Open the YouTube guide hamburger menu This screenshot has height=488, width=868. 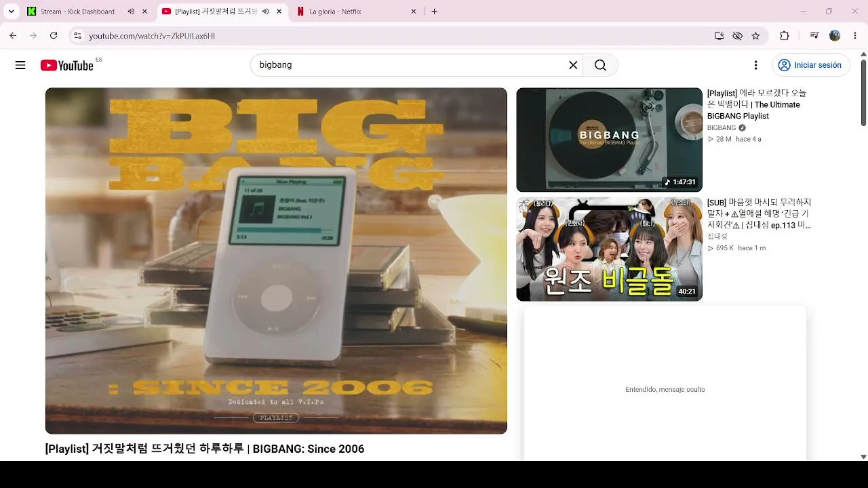(20, 65)
